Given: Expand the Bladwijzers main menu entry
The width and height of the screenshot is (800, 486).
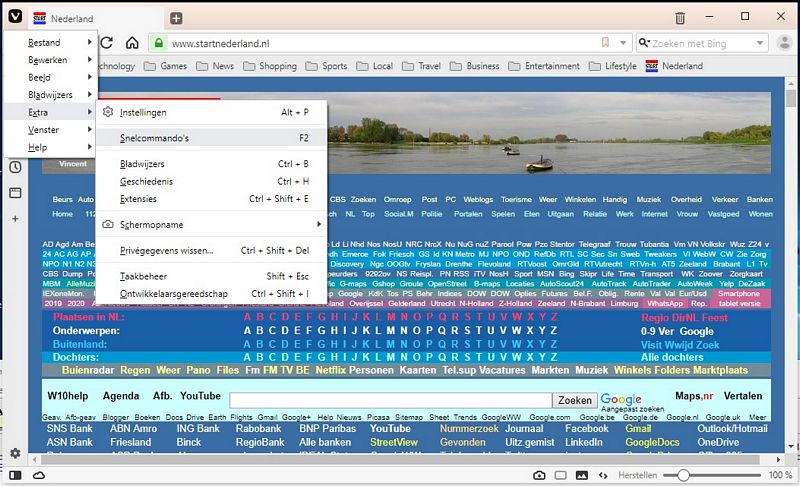Looking at the screenshot, I should (x=50, y=94).
